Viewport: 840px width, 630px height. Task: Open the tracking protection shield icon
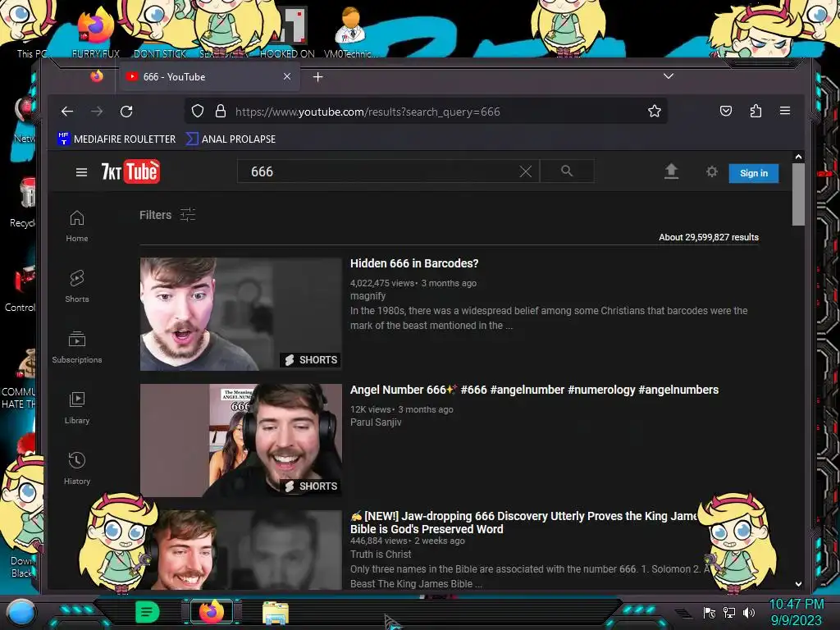click(x=198, y=111)
